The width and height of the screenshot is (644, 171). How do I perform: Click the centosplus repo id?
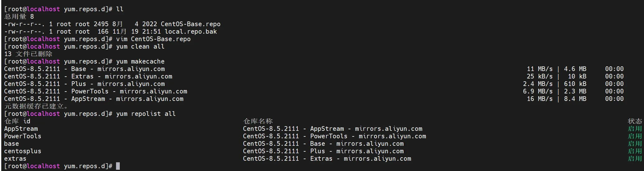[22, 151]
